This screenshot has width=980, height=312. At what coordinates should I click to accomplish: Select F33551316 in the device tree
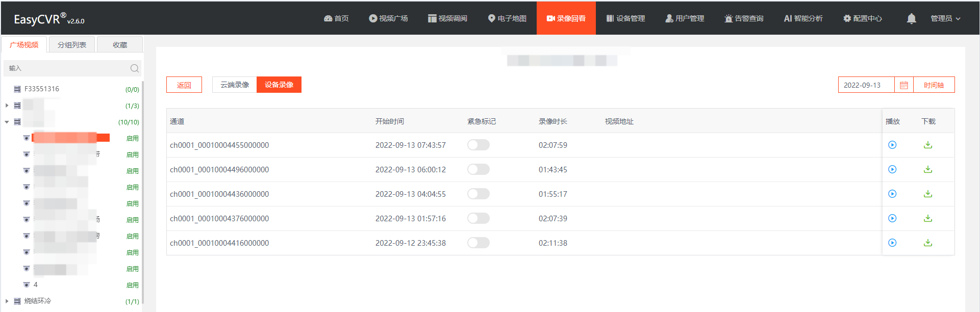[x=42, y=89]
